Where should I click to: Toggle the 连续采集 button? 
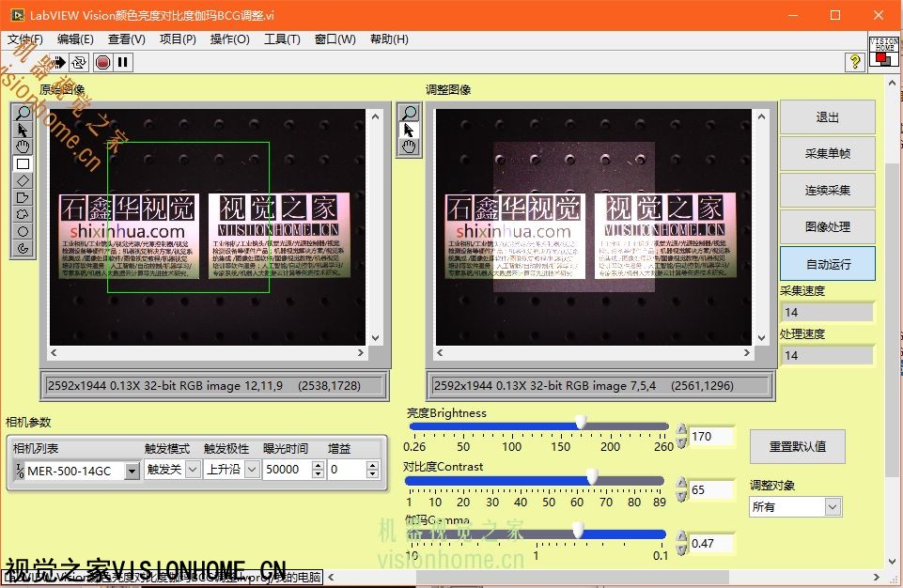click(827, 191)
